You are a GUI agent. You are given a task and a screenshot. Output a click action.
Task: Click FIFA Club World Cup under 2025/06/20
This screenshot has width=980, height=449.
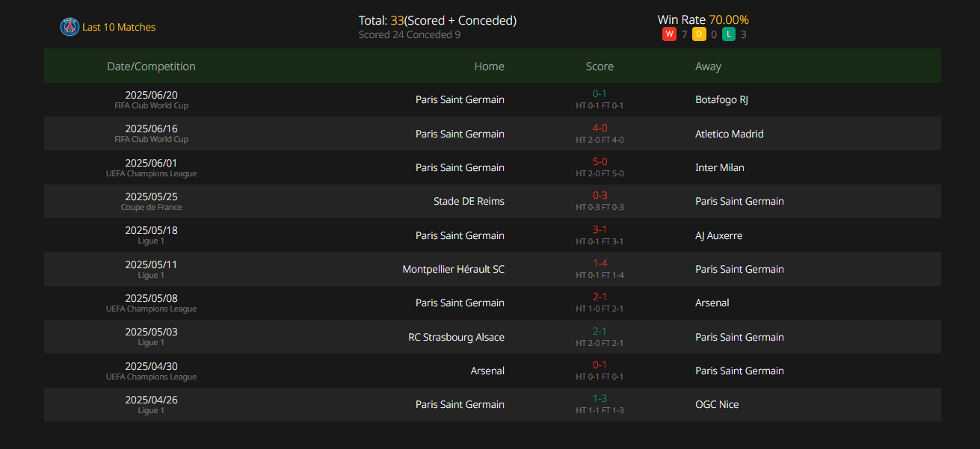tap(151, 105)
